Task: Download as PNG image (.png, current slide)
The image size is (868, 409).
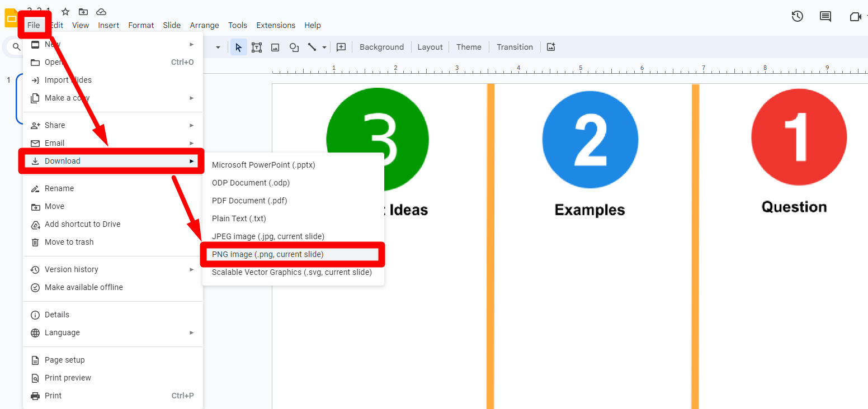Action: [x=293, y=254]
